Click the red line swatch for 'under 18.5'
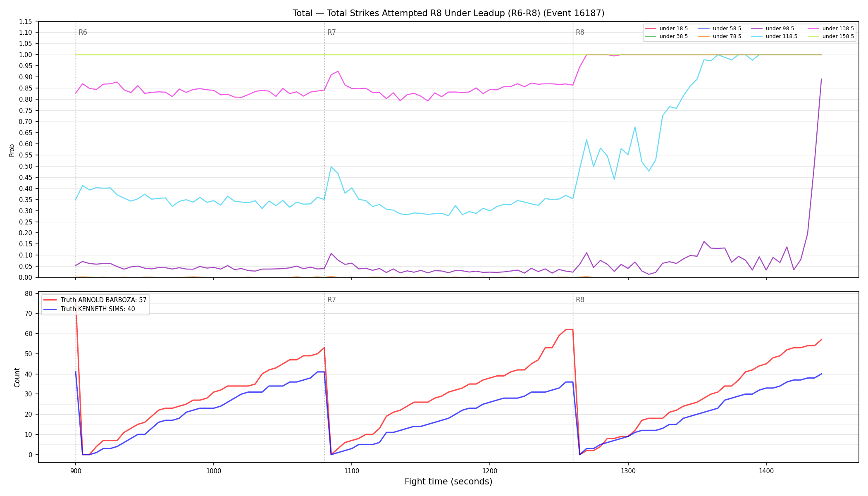 click(651, 29)
